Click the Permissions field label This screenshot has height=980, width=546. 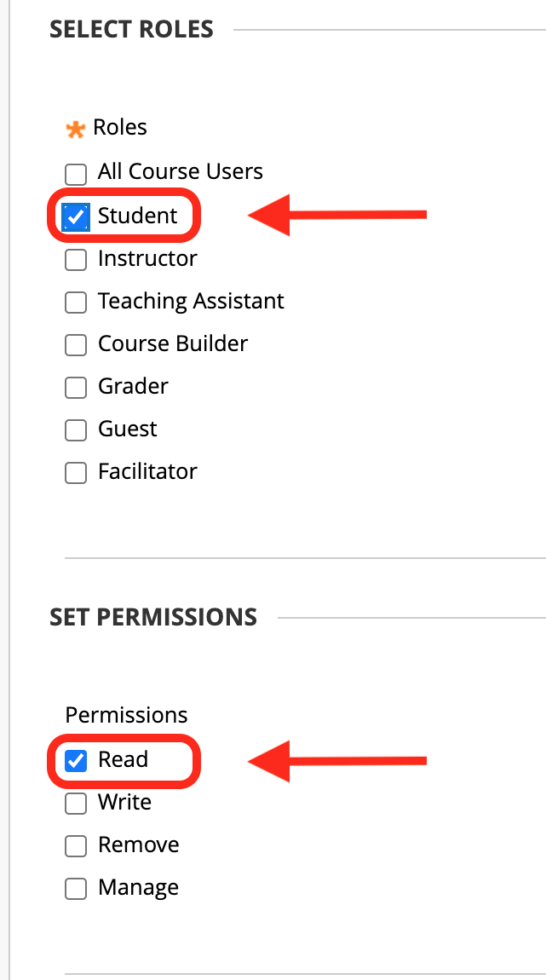[x=126, y=715]
